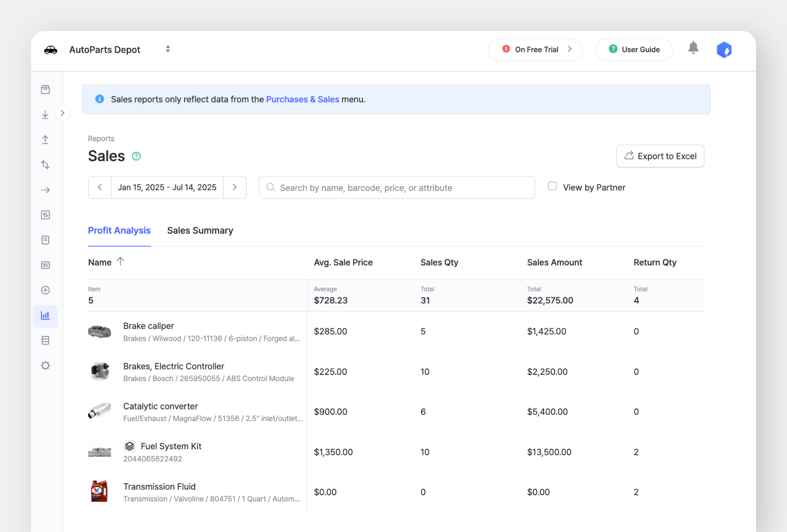This screenshot has height=532, width=787.
Task: Click the add-new plus icon in sidebar
Action: point(45,290)
